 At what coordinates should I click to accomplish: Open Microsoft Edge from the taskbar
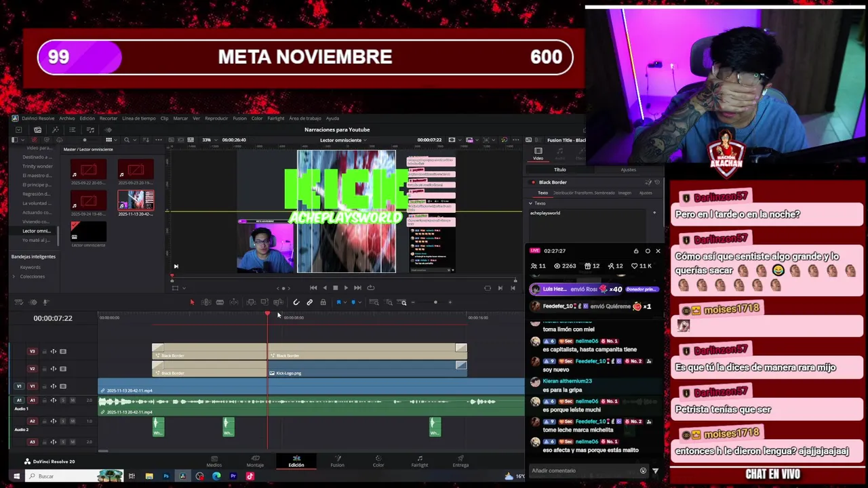(216, 476)
